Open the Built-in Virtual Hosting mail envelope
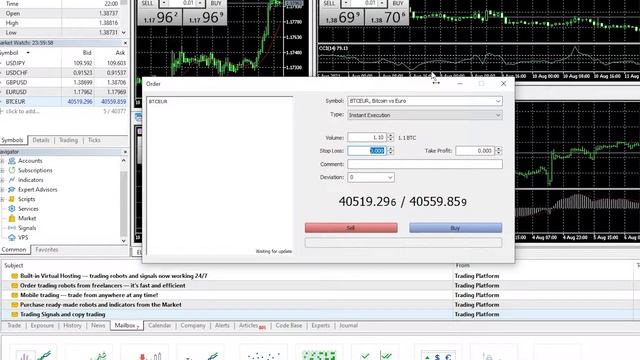Screen dimensions: 640x360 (x=15, y=276)
